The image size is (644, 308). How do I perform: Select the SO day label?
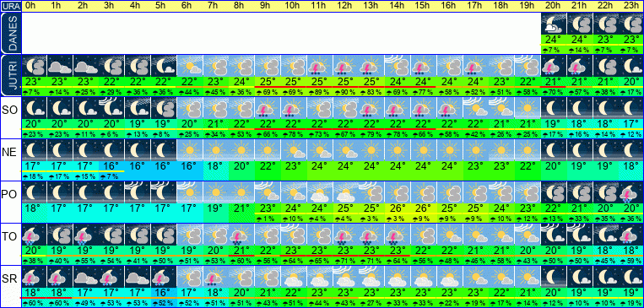point(10,111)
